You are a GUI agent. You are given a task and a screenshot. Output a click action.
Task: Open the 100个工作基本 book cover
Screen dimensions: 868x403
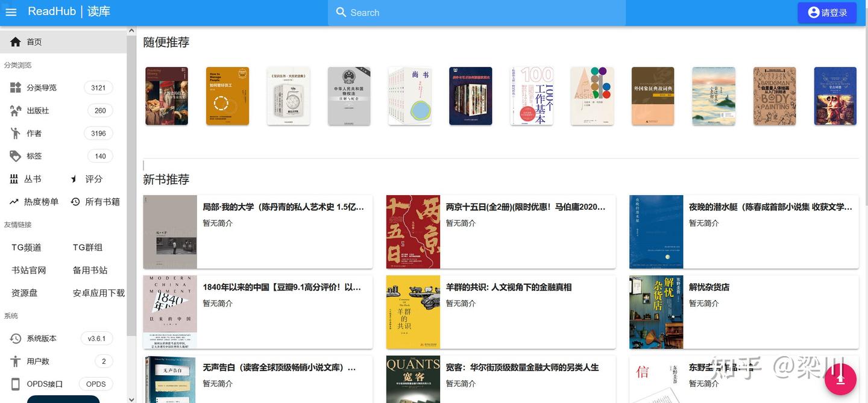(532, 96)
